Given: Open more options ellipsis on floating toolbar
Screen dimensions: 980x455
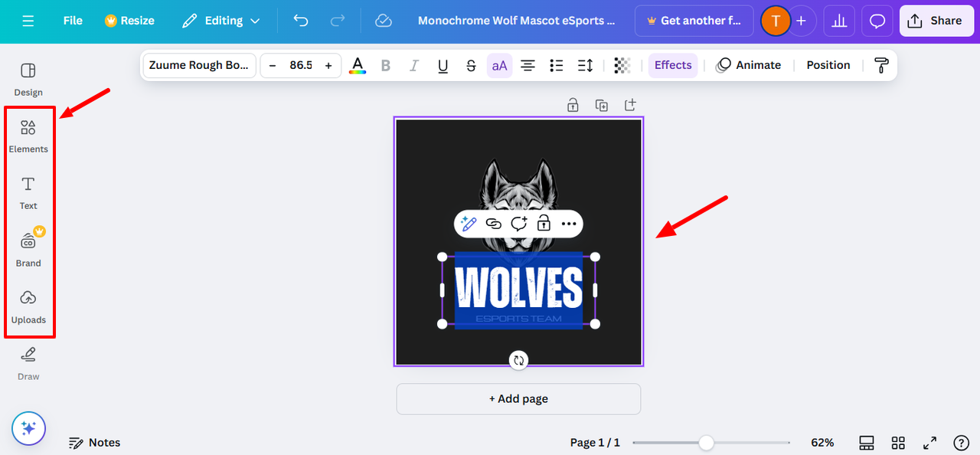Looking at the screenshot, I should tap(568, 224).
